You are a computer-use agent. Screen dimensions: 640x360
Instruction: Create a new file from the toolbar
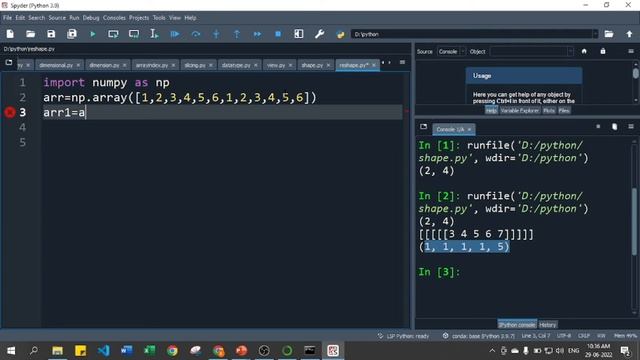pos(10,34)
